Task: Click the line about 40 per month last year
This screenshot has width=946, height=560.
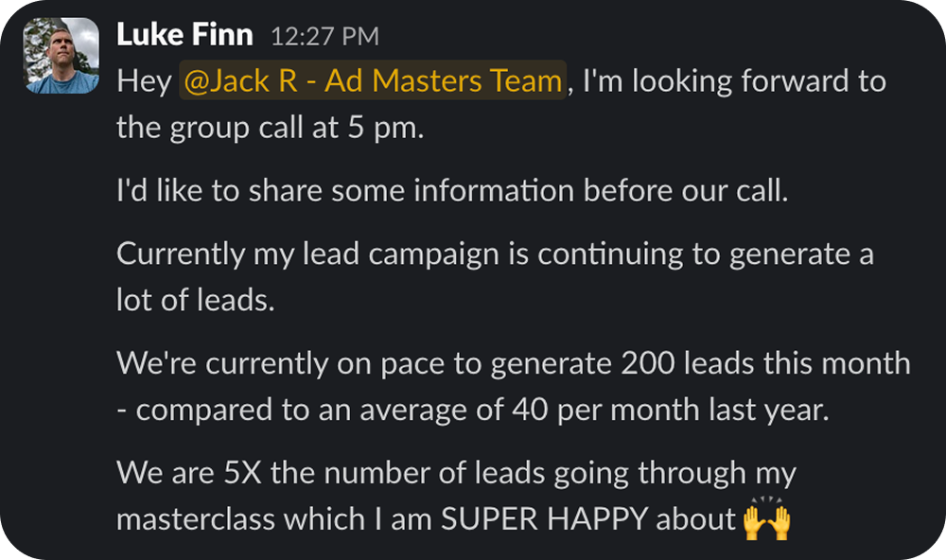Action: 473,411
